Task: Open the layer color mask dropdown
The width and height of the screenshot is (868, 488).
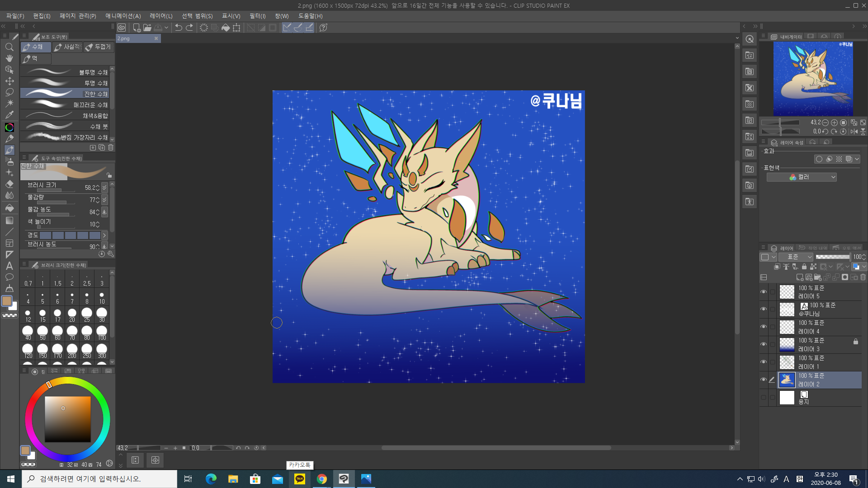Action: point(859,267)
